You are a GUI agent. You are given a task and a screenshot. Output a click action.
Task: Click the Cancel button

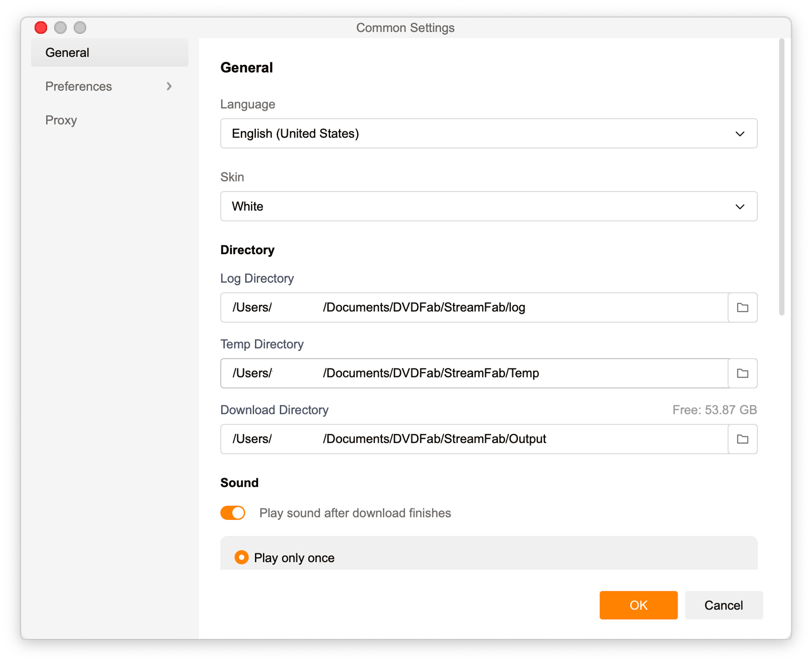pos(723,605)
